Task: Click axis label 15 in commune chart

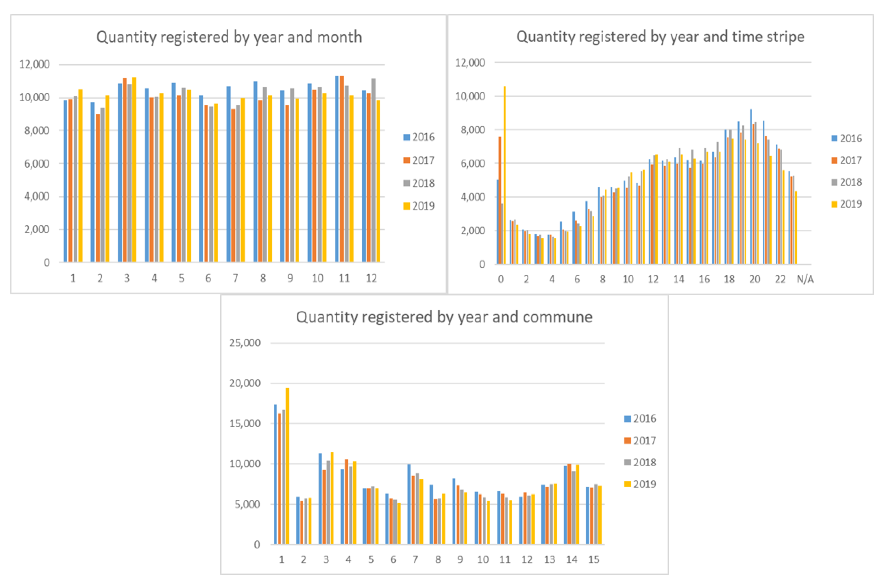Action: coord(594,559)
